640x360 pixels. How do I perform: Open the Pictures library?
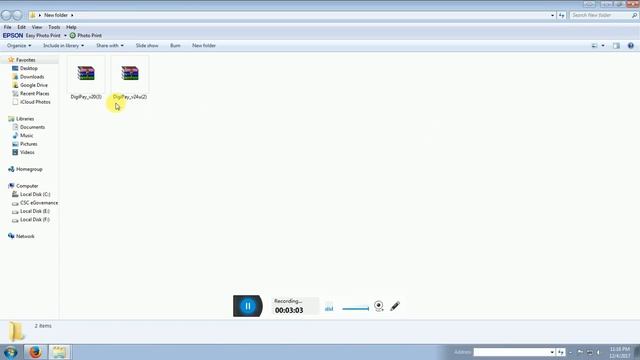click(29, 144)
